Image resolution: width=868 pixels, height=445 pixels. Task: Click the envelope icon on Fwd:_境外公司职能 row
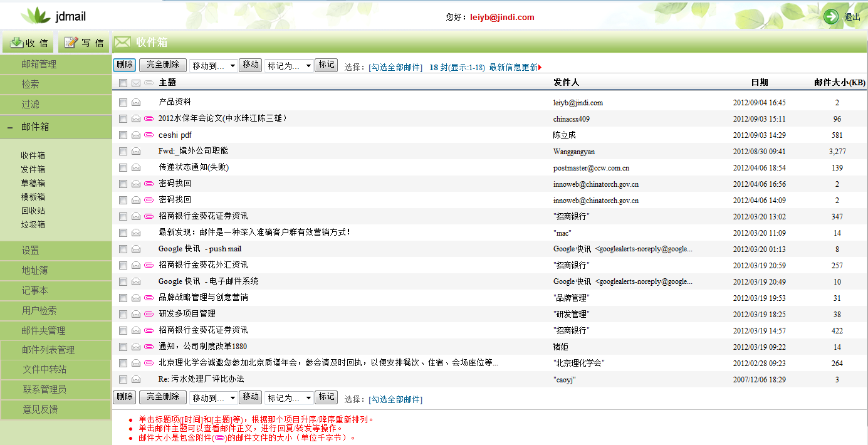click(136, 151)
